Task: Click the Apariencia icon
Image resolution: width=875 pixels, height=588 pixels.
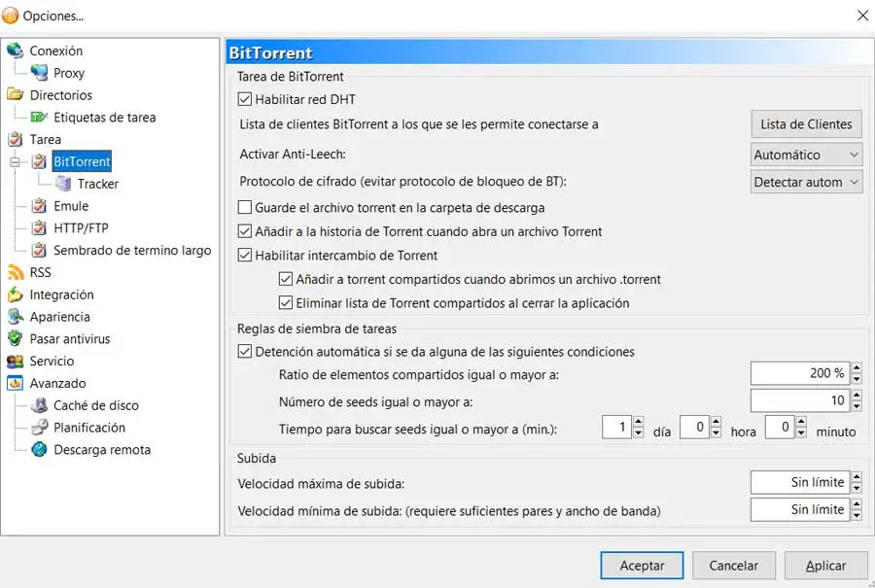Action: [x=15, y=317]
